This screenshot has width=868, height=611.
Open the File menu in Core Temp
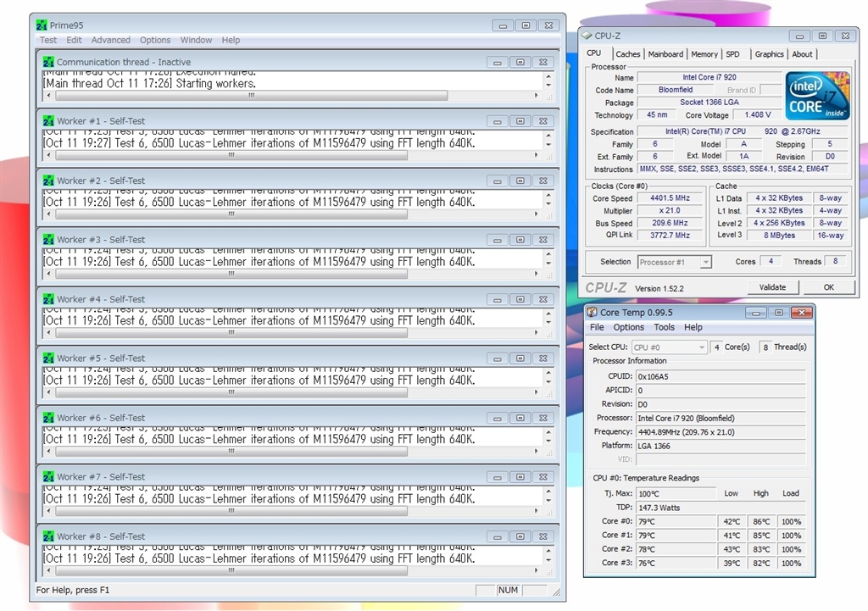click(x=597, y=327)
